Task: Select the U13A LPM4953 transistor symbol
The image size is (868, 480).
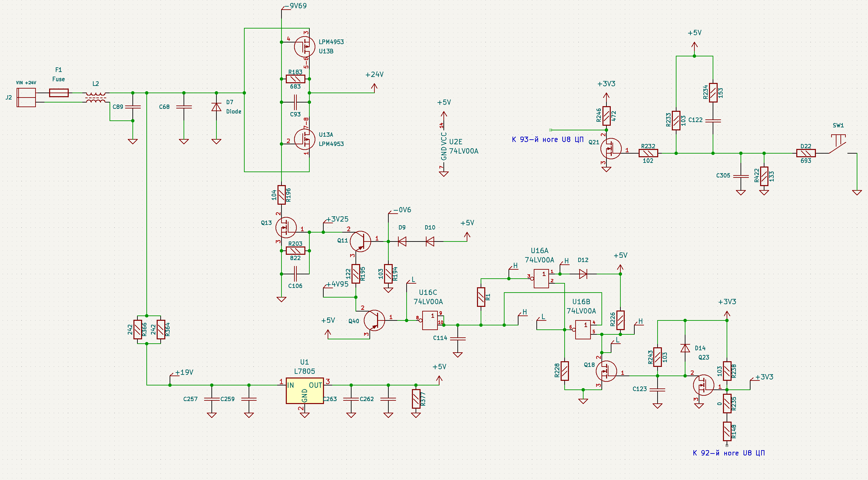Action: [x=304, y=139]
